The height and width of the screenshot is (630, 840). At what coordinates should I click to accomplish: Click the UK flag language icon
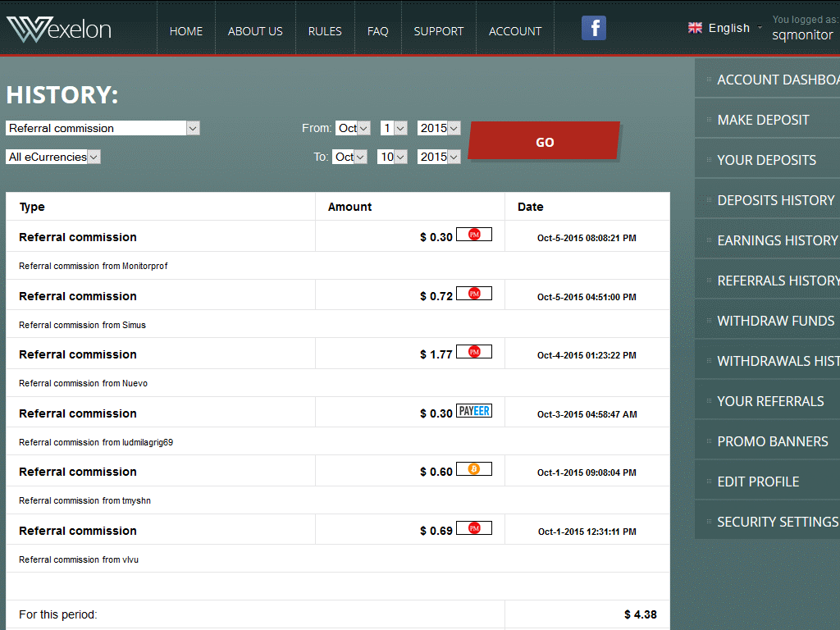click(x=695, y=28)
